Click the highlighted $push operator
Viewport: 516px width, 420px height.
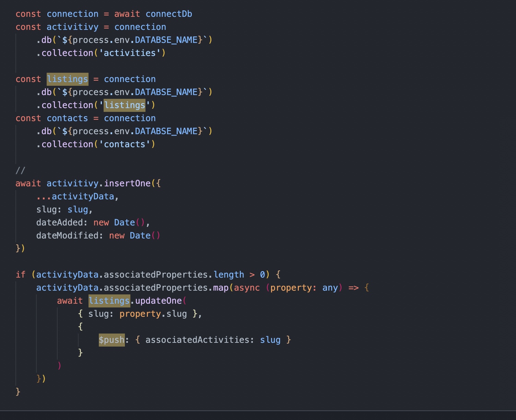[112, 340]
